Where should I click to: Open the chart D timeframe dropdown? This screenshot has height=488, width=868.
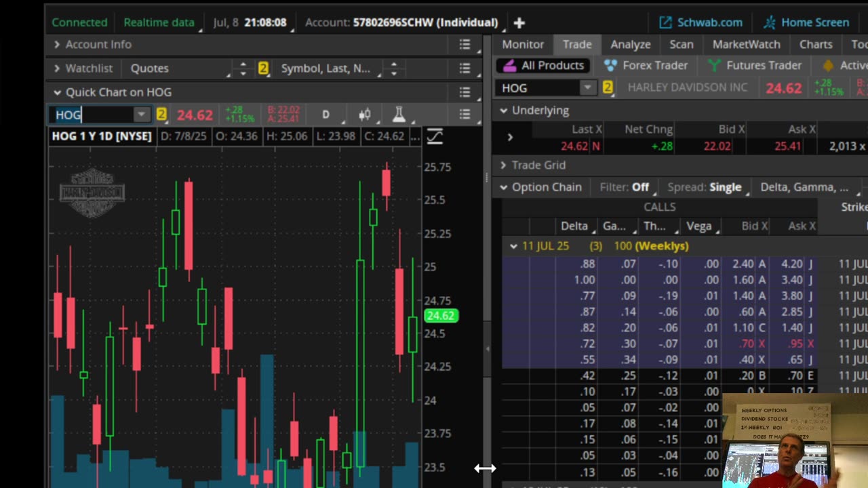pos(328,115)
